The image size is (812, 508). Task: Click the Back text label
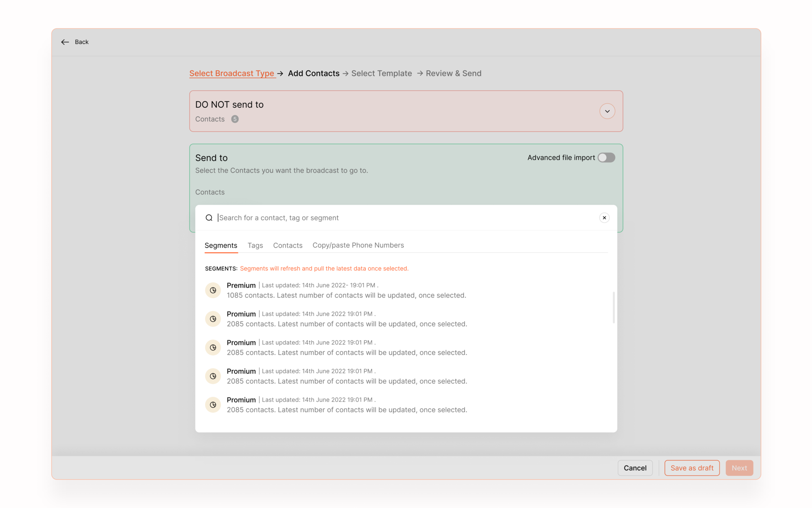tap(82, 42)
